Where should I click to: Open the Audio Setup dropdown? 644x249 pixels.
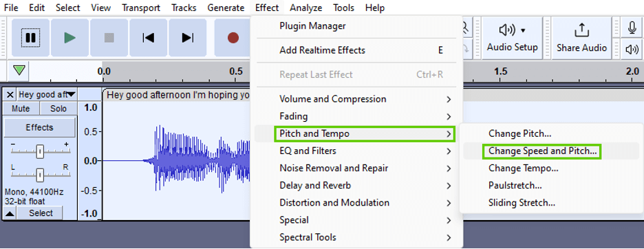(512, 37)
